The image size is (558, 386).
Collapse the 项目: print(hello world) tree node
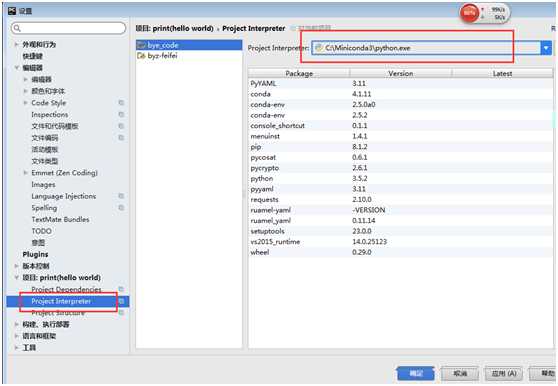click(x=16, y=277)
